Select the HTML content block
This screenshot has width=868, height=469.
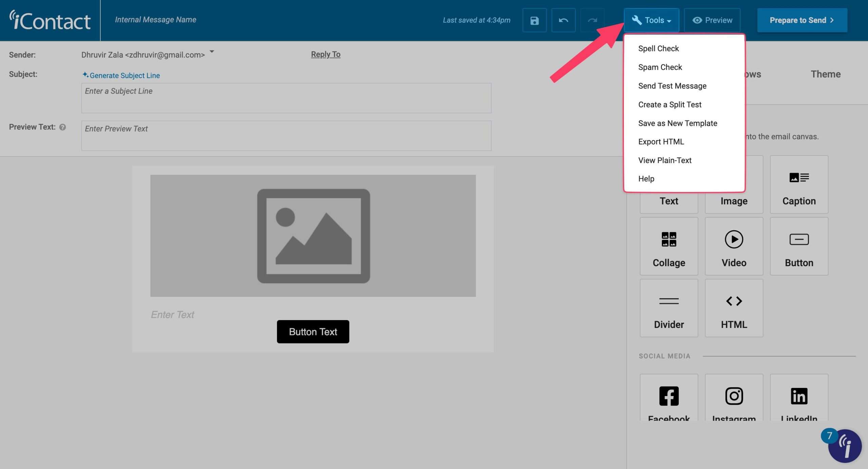click(734, 308)
